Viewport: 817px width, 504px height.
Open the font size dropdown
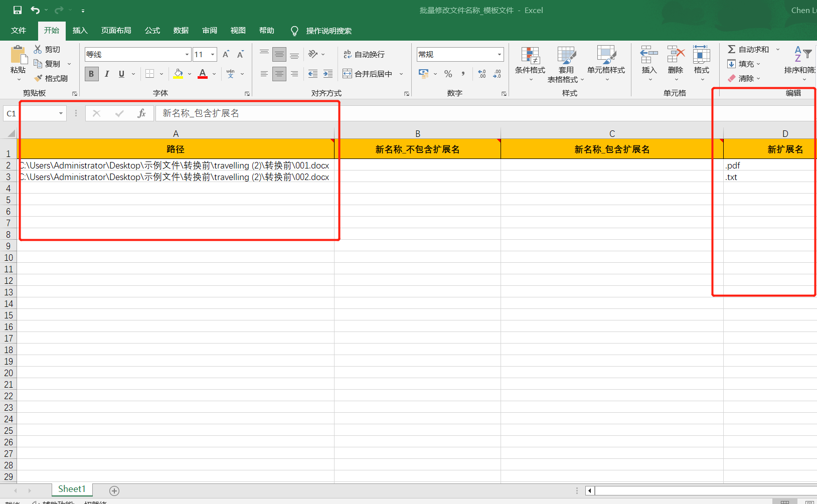212,54
